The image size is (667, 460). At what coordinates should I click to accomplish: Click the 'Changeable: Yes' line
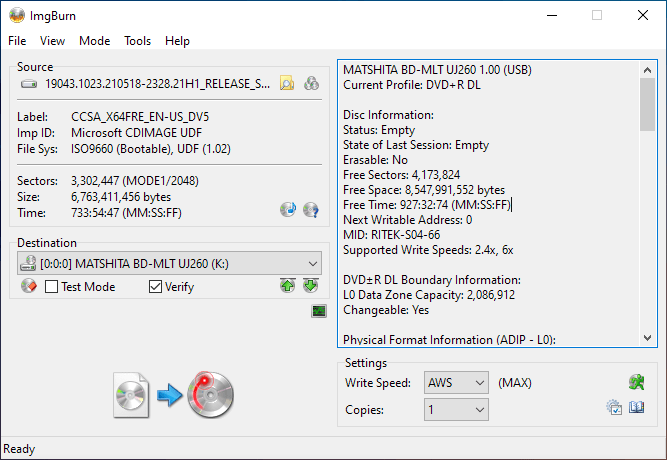click(x=386, y=310)
